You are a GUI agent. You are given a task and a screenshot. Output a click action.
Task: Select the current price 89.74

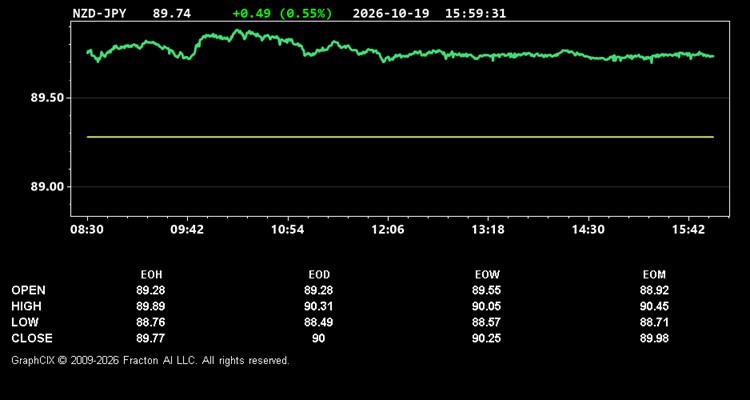coord(172,13)
